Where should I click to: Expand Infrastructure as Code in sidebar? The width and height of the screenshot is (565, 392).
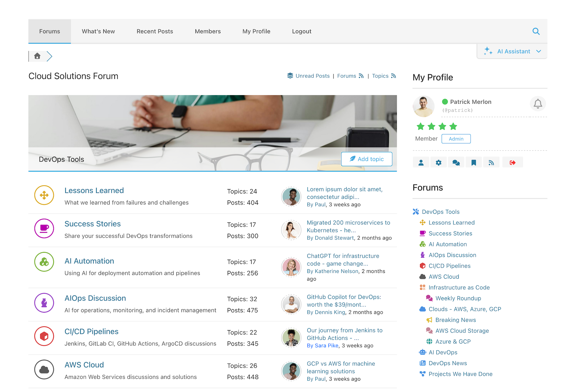(459, 288)
